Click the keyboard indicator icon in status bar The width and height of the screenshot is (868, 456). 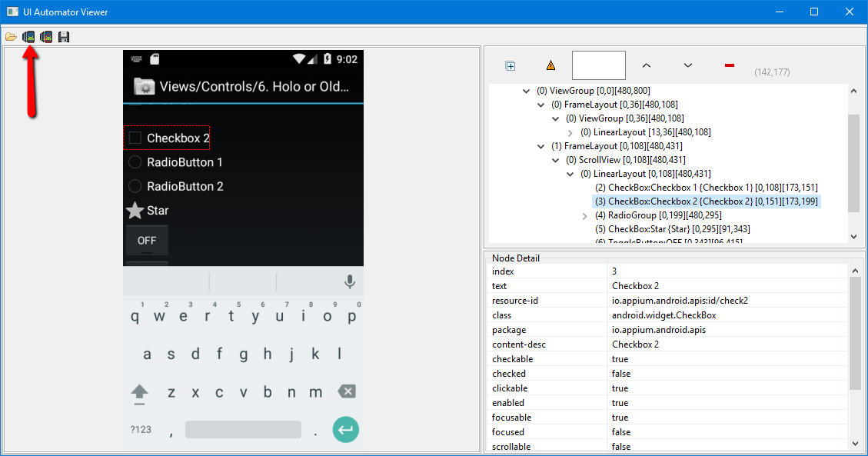(x=136, y=58)
